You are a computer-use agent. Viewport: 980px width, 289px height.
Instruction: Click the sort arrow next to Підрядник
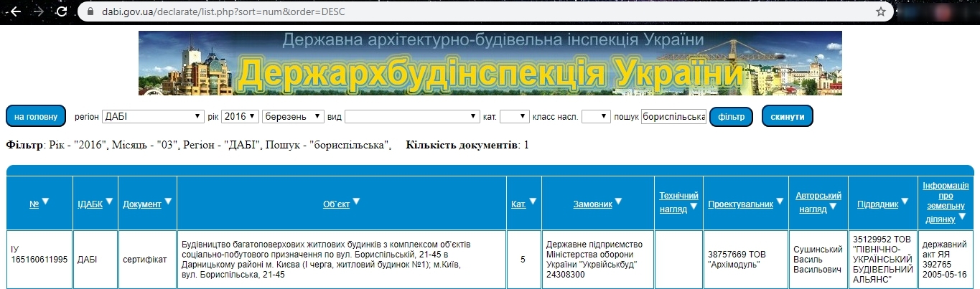point(905,202)
